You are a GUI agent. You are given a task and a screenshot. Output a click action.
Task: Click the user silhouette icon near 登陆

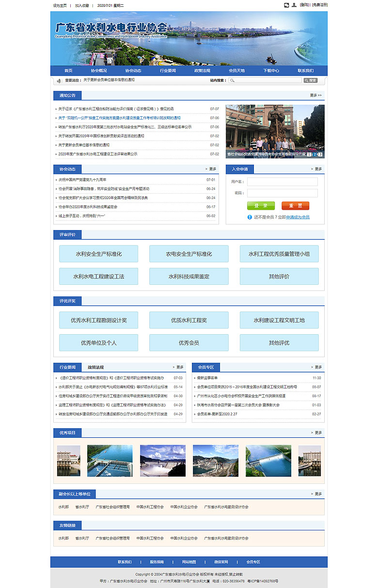click(x=294, y=5)
